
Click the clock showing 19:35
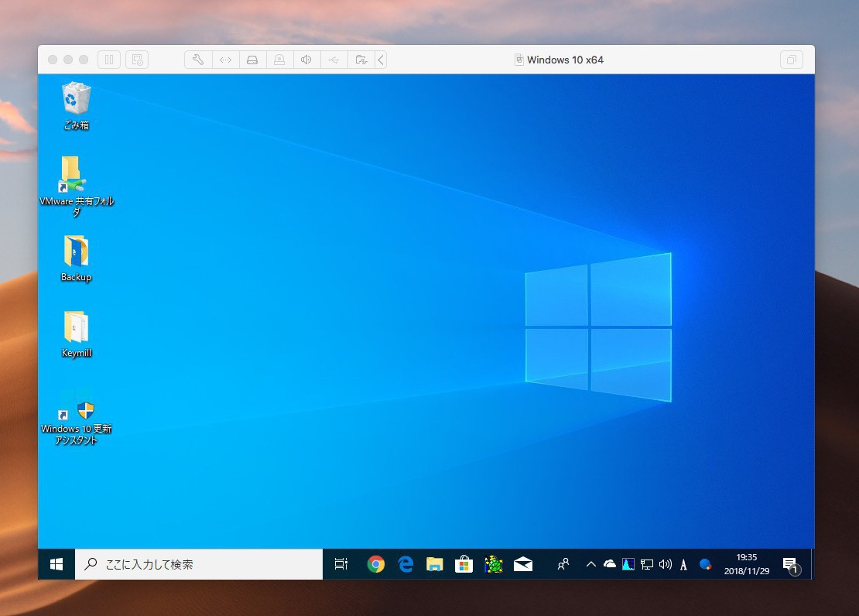pos(747,563)
